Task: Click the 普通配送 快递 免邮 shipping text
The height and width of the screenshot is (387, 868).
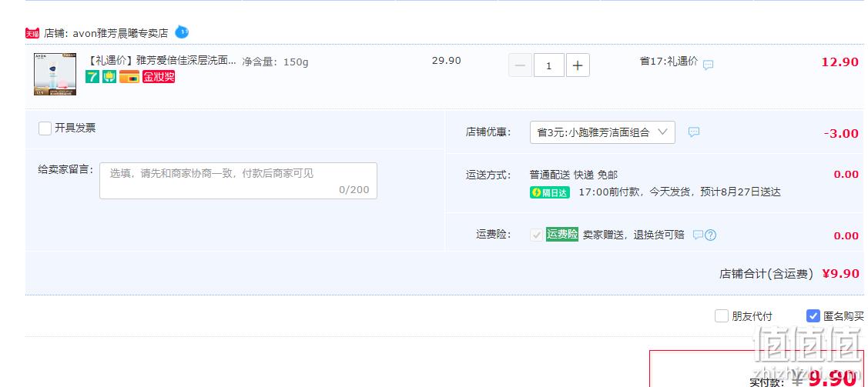Action: coord(574,175)
